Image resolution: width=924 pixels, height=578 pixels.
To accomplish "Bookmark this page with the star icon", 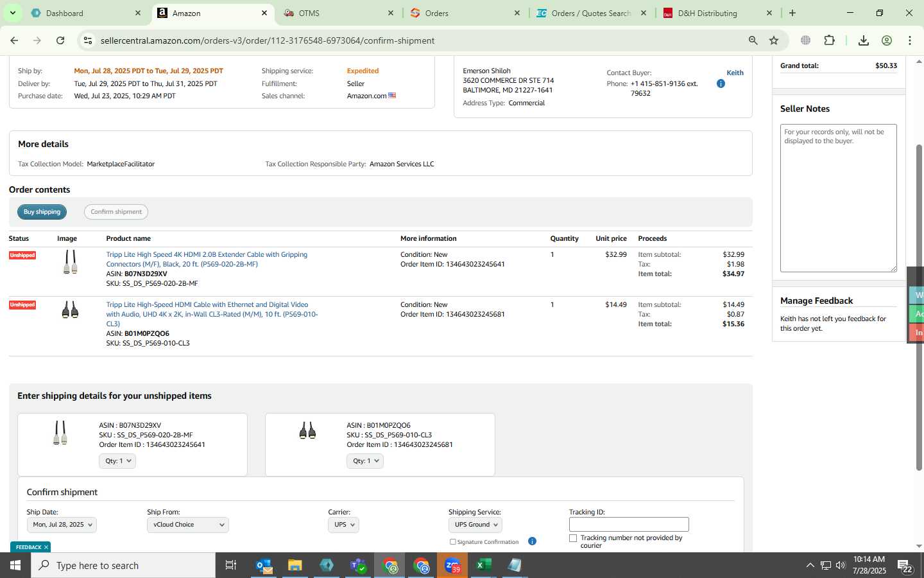I will point(774,40).
